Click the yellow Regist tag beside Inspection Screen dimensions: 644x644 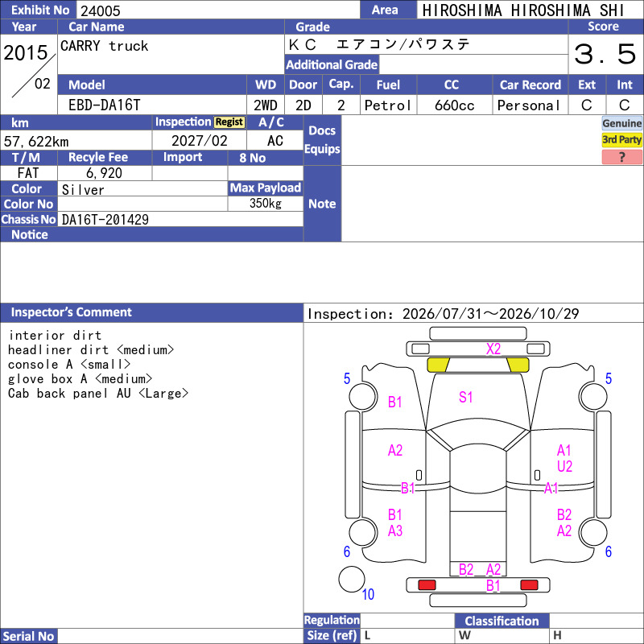(229, 122)
